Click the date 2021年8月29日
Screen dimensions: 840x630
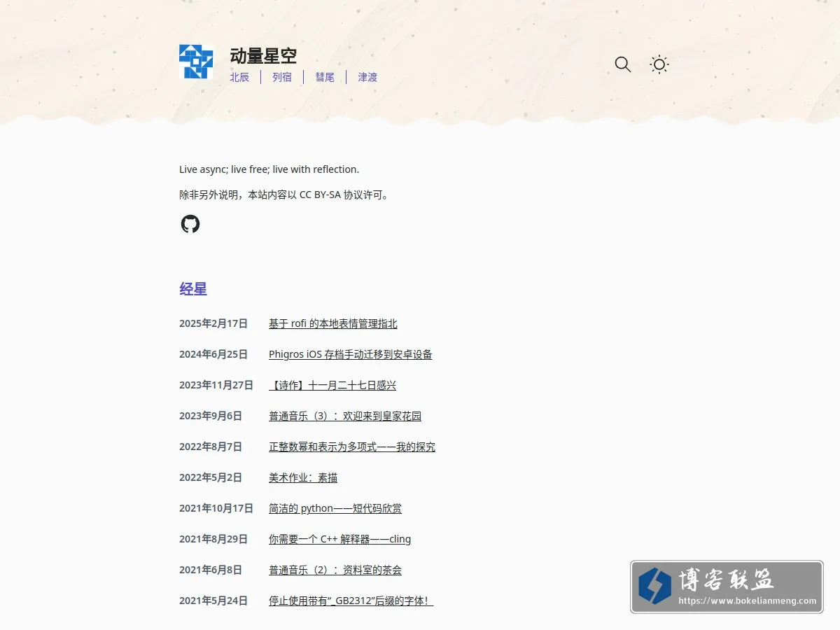(213, 539)
